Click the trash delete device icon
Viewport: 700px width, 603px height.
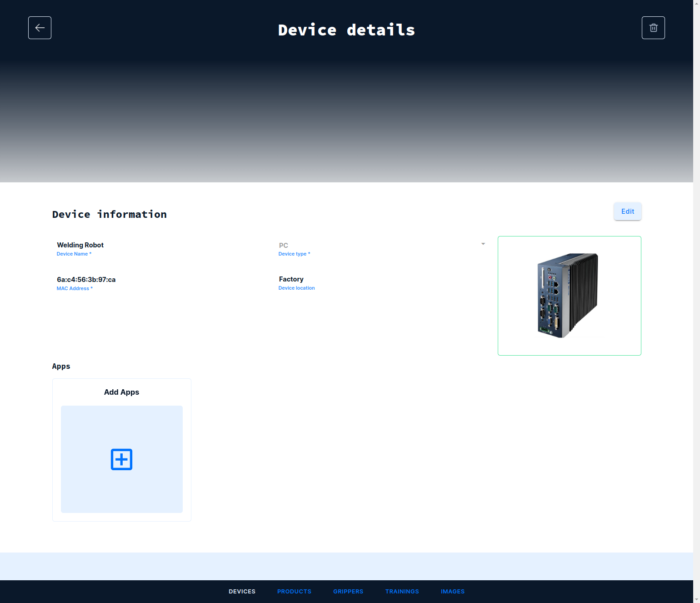(653, 28)
